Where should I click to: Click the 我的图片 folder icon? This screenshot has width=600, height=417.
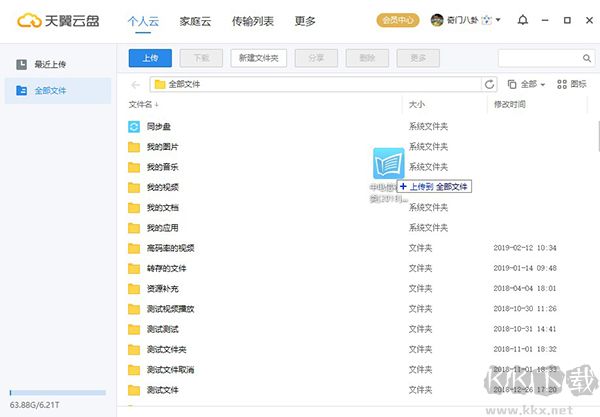134,147
